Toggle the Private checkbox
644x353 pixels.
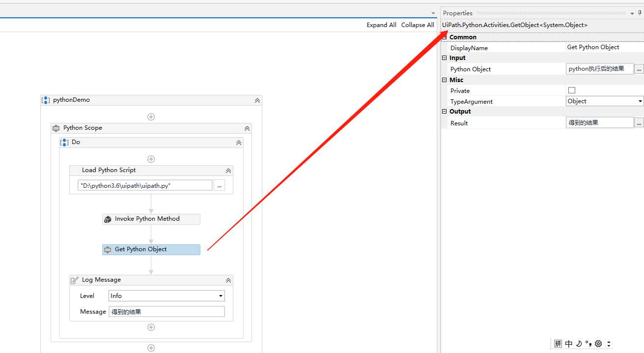[x=572, y=90]
